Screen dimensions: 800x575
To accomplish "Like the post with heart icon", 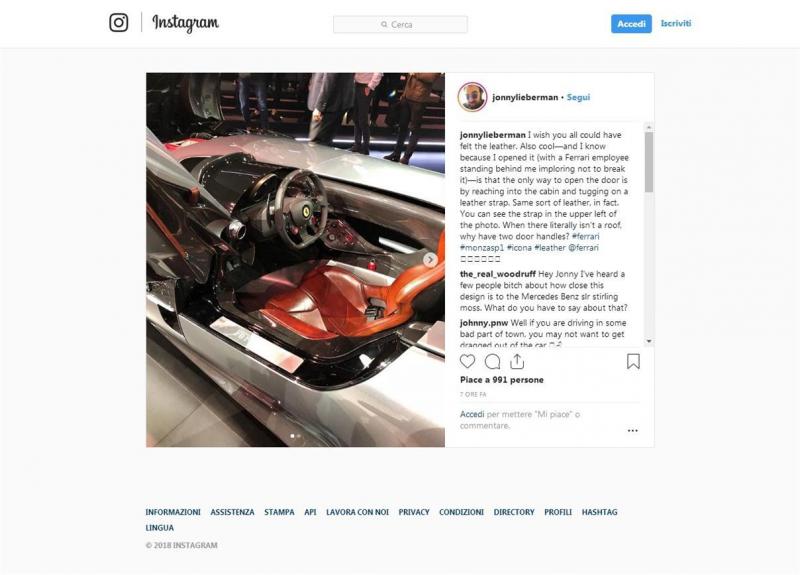I will point(467,361).
